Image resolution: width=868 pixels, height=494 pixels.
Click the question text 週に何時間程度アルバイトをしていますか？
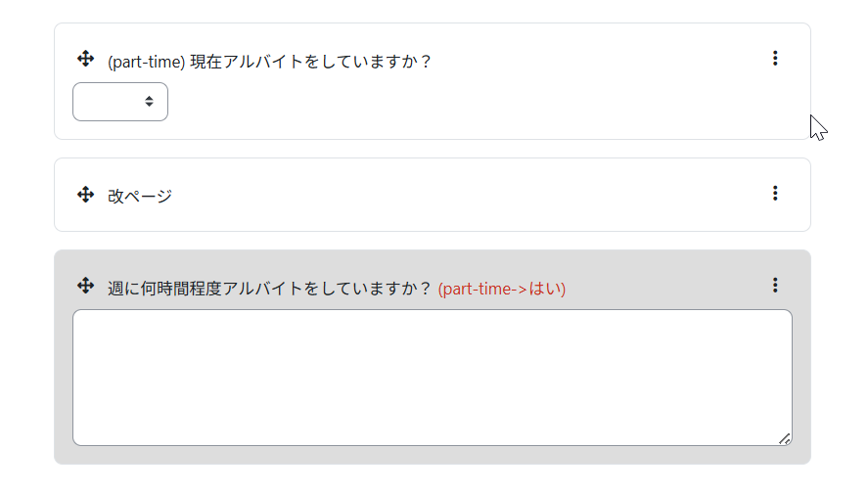[270, 289]
